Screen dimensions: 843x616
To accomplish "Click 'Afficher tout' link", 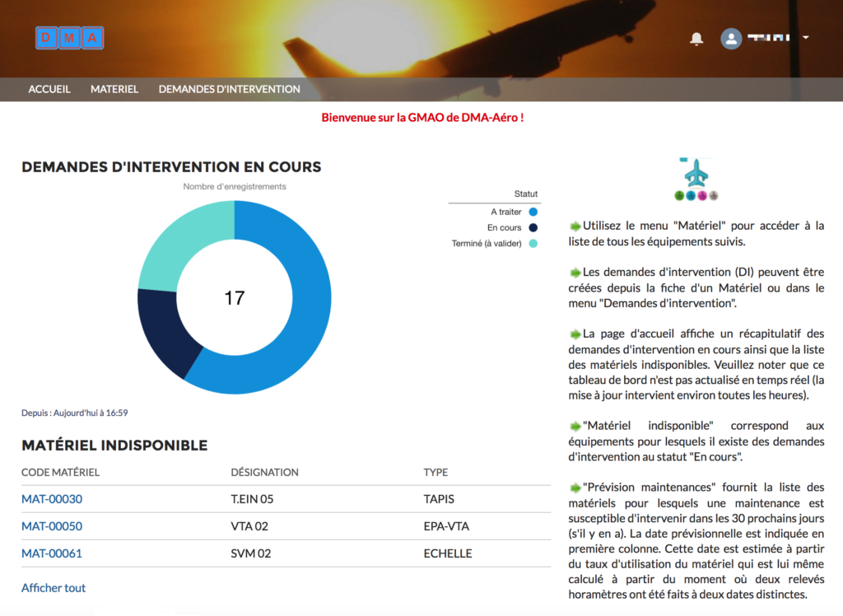I will pos(54,588).
